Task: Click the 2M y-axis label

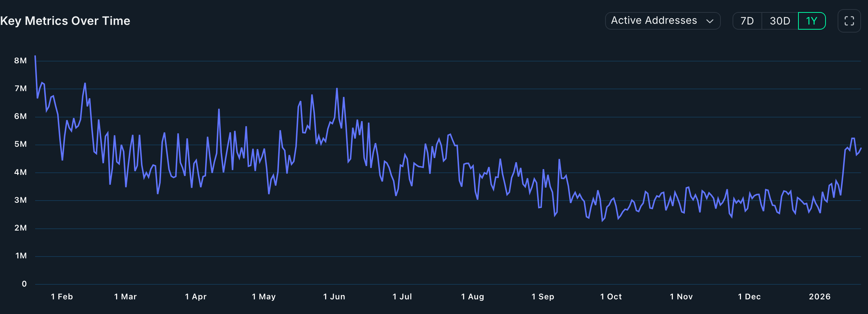Action: tap(21, 228)
